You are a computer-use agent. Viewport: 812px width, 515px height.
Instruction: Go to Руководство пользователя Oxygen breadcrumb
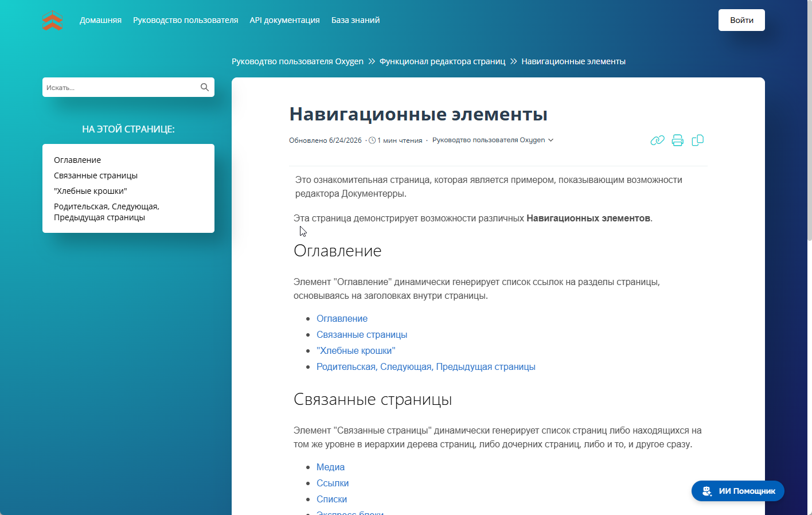coord(298,61)
